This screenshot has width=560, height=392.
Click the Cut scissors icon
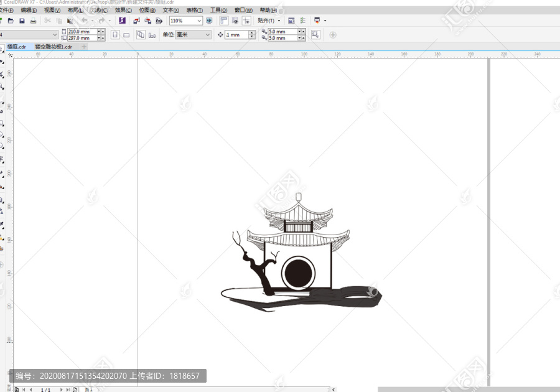(x=47, y=21)
